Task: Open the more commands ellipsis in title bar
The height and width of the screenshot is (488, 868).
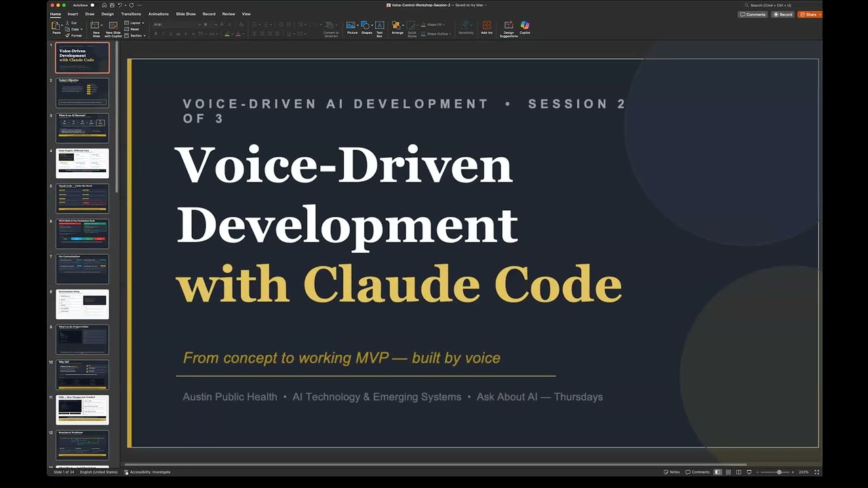Action: click(139, 5)
